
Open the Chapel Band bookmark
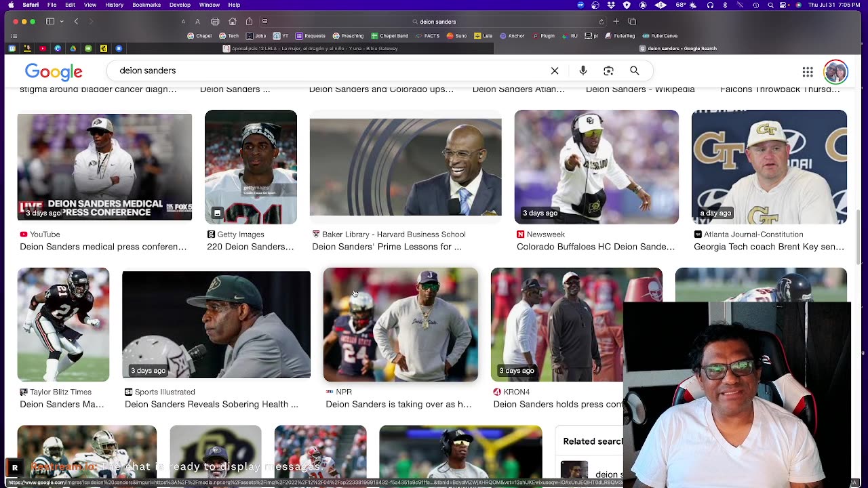(390, 36)
